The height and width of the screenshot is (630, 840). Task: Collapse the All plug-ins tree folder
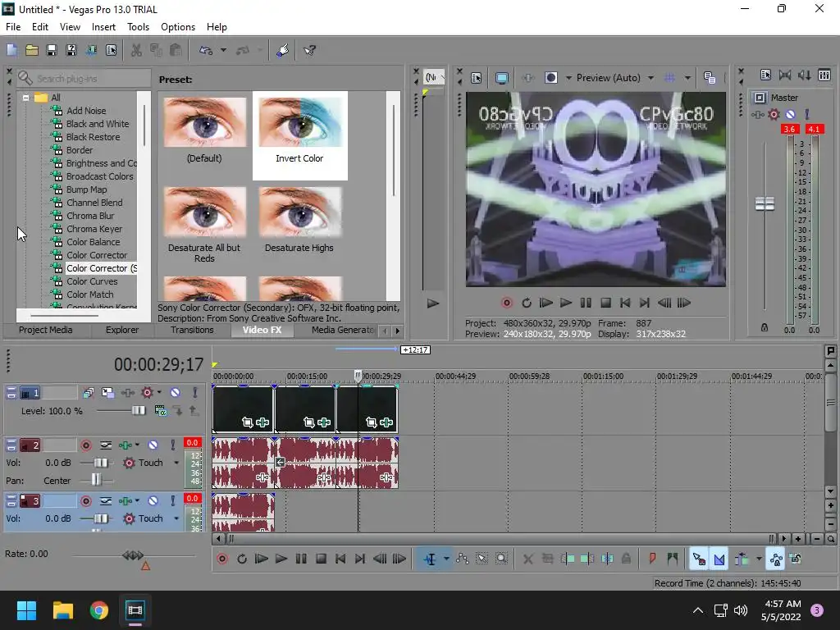tap(25, 98)
